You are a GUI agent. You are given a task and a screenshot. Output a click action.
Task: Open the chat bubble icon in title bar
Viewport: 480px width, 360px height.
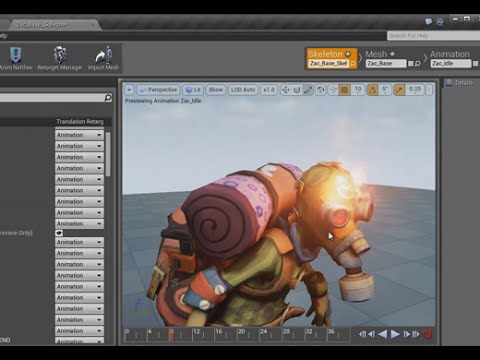[429, 22]
